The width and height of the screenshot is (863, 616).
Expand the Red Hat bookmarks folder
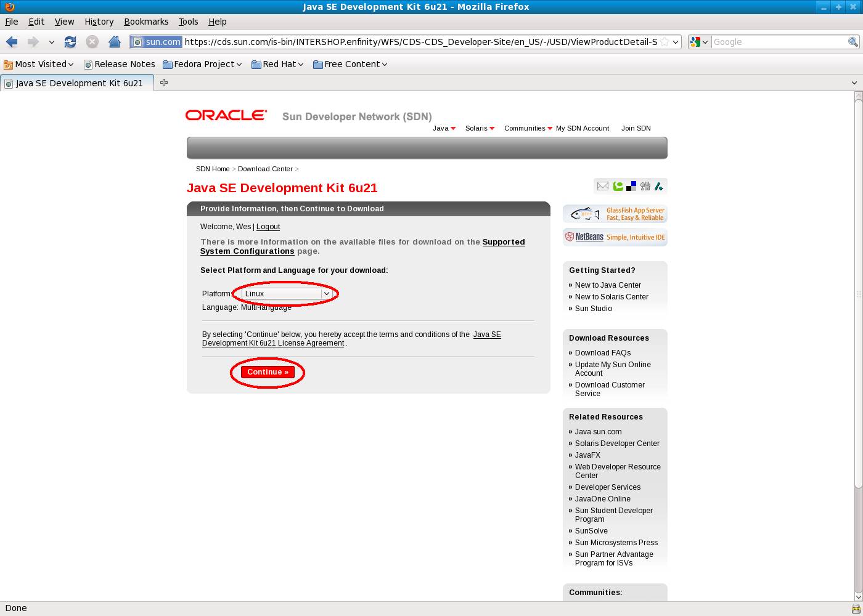tap(277, 64)
